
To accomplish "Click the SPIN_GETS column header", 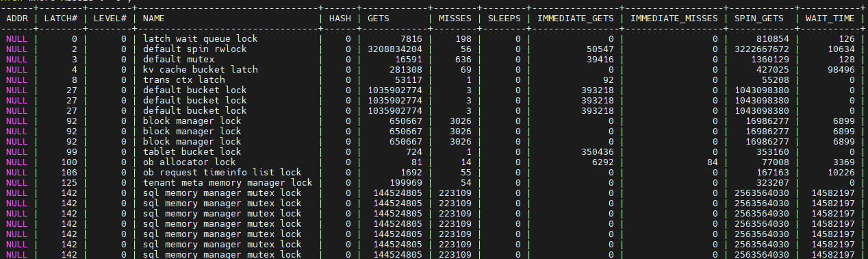I will coord(758,18).
